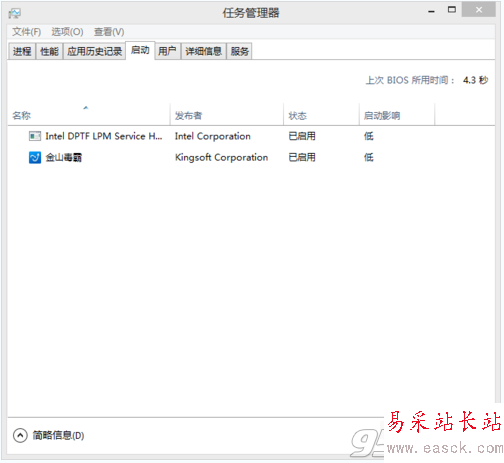Screen dimensions: 504x463
Task: Click the sort arrow above 名称
Action: [x=86, y=107]
